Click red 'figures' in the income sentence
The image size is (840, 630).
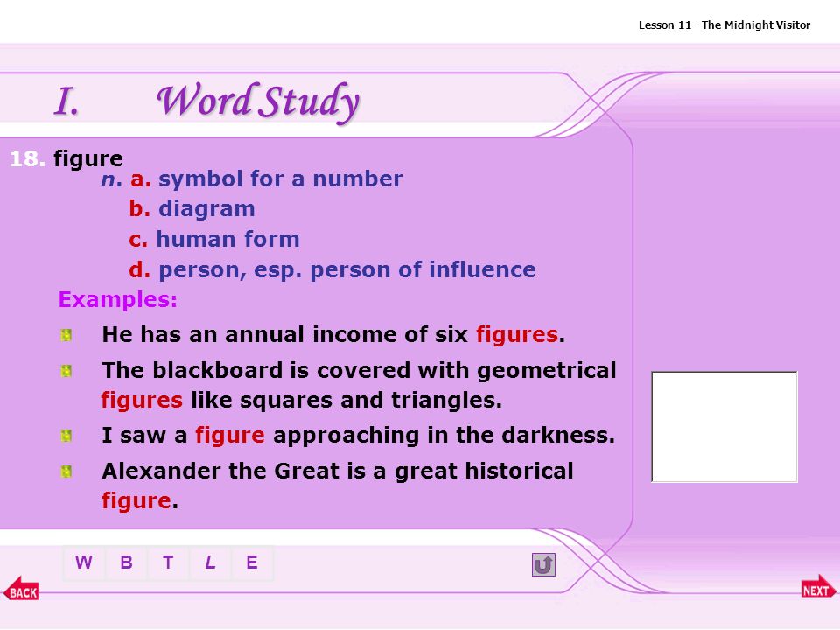pos(517,335)
